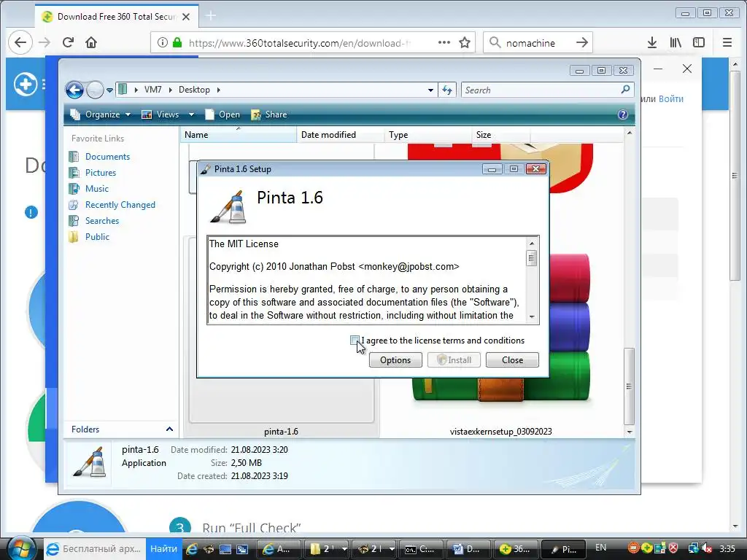Click the Options button in Pinta Setup
Screen dimensions: 747x560
pos(395,360)
